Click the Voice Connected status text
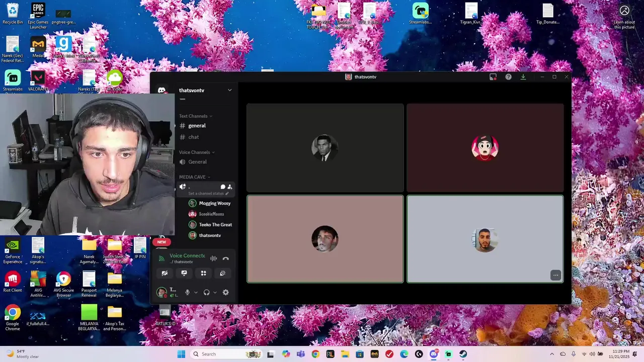Screen dimensions: 644x362 point(187,255)
